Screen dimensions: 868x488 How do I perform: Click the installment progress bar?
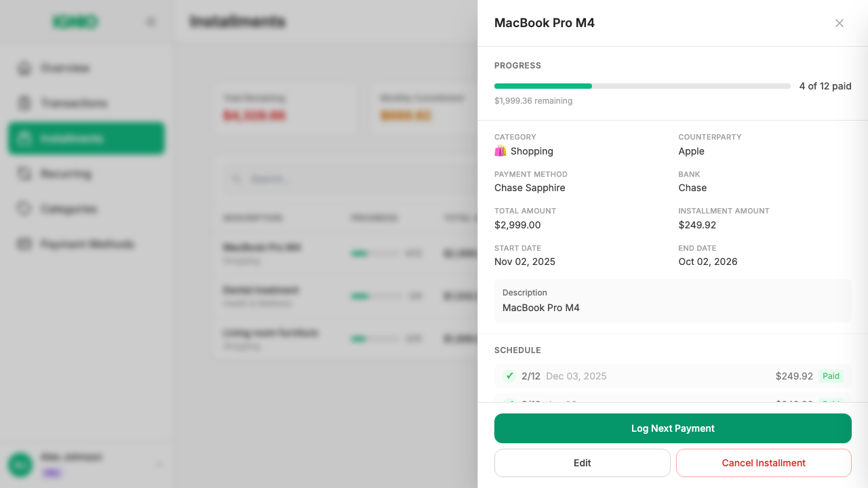642,86
